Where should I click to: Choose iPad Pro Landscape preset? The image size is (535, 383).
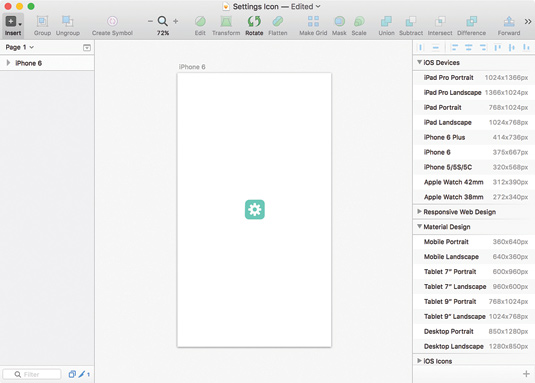click(x=474, y=93)
